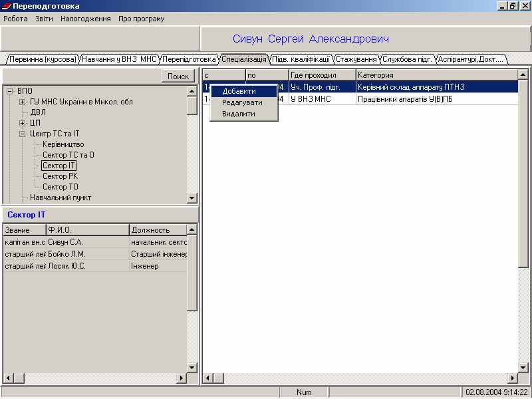Open the Аспірантурі, Докт. tab

point(471,59)
